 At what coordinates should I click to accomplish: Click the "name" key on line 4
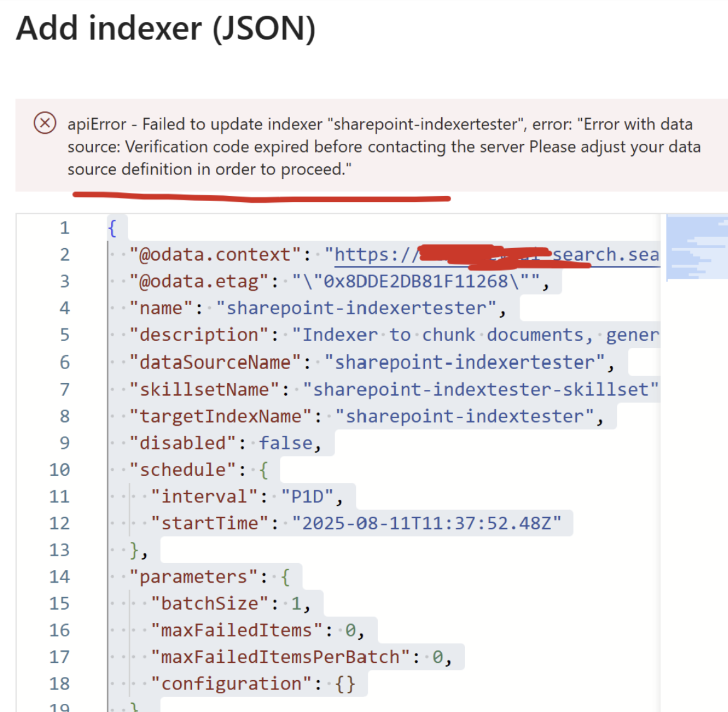coord(161,308)
